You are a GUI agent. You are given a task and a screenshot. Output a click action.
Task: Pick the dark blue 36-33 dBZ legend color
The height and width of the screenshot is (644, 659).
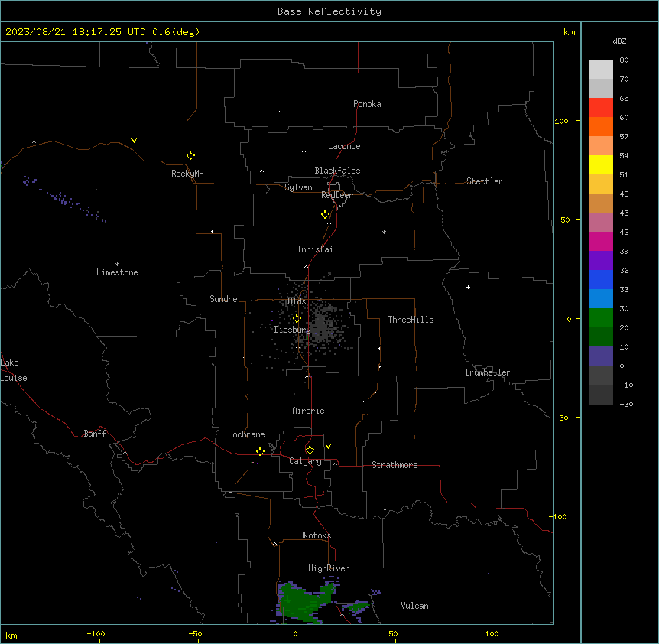[601, 279]
